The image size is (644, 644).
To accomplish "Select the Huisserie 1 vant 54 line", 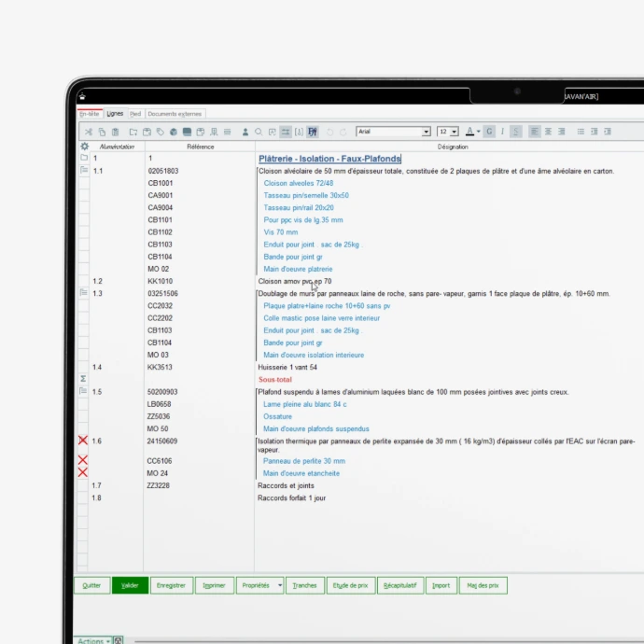I will point(287,367).
